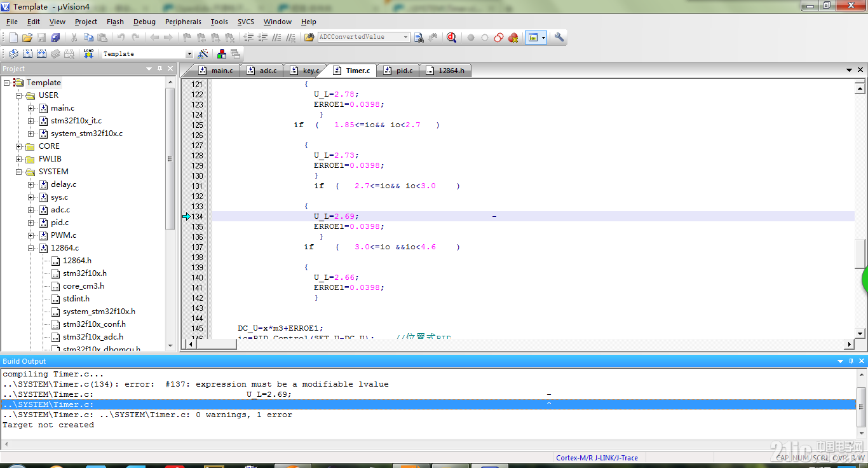The image size is (868, 468).
Task: Toggle the window layout button
Action: [533, 38]
